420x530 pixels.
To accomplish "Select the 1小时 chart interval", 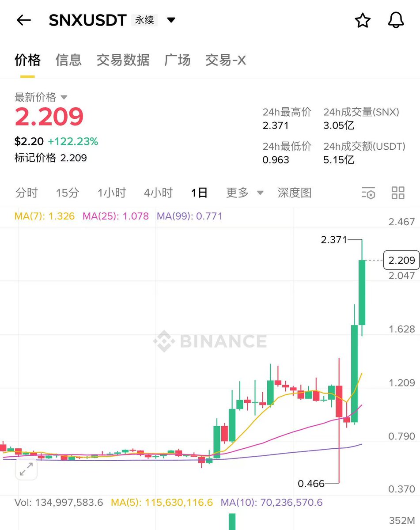I will pos(112,193).
